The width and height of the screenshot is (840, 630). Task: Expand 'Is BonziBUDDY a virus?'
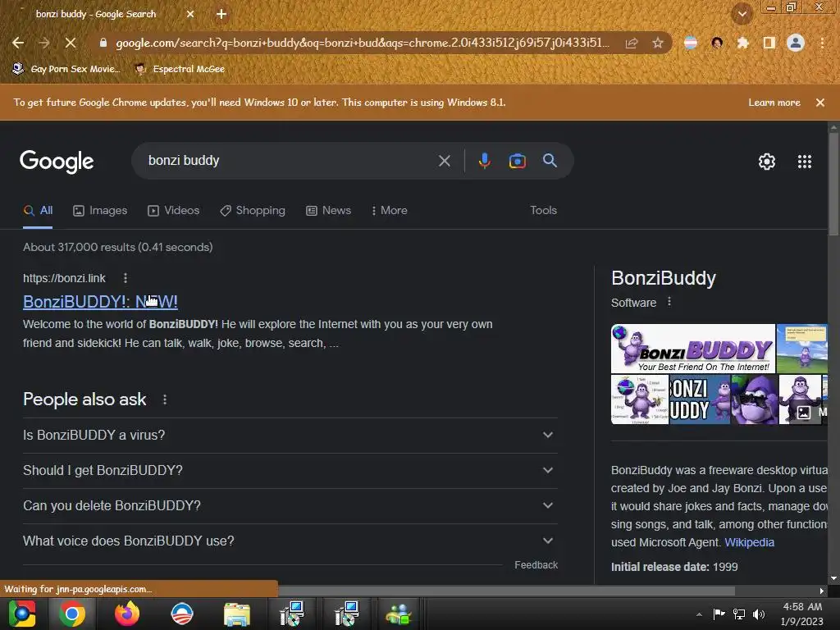click(290, 435)
